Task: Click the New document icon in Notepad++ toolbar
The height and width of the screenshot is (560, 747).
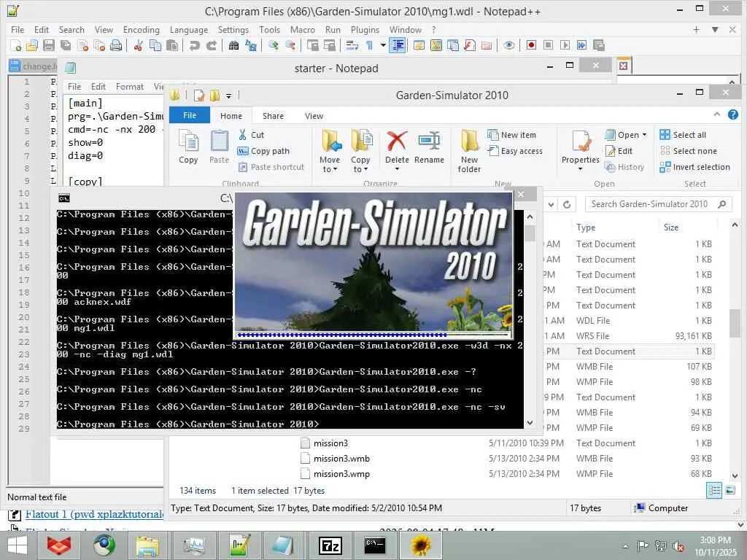Action: pyautogui.click(x=15, y=45)
